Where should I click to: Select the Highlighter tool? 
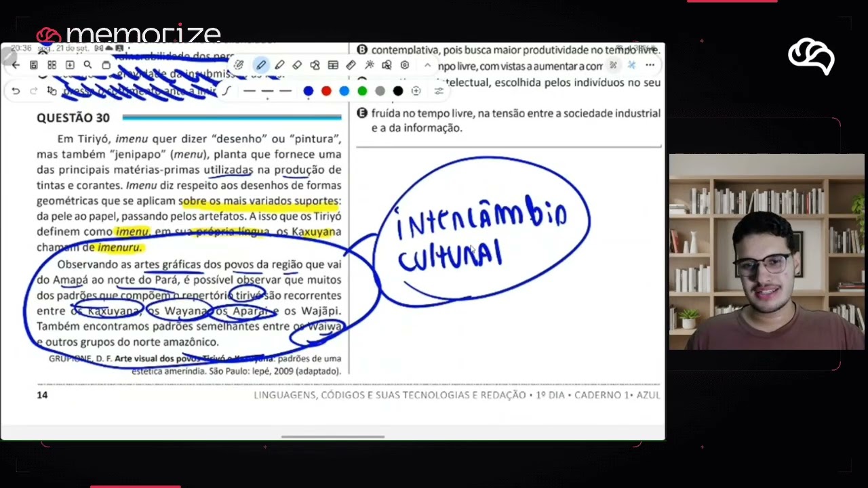(279, 65)
